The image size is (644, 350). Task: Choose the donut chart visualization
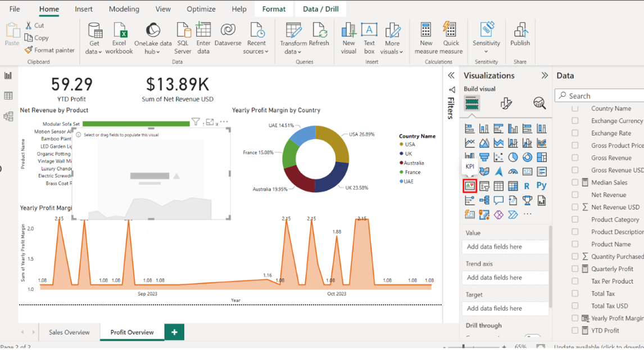point(527,157)
